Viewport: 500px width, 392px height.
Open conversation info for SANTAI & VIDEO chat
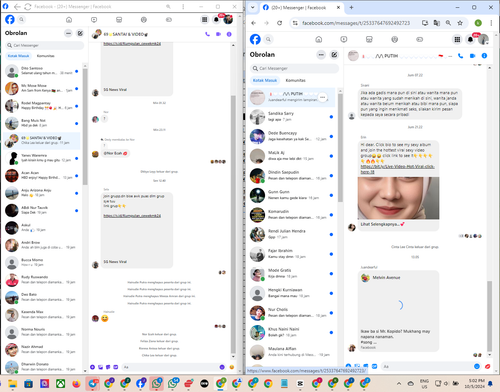click(x=229, y=34)
